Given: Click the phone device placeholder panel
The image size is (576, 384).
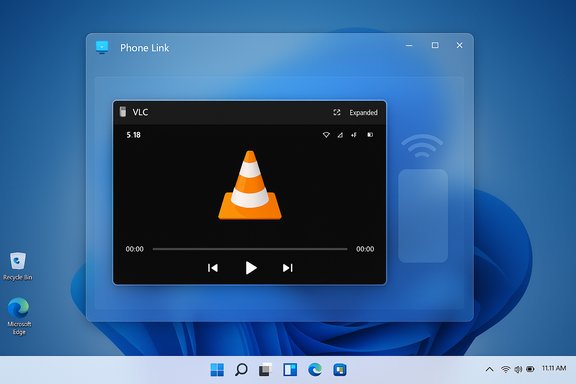Looking at the screenshot, I should [423, 216].
